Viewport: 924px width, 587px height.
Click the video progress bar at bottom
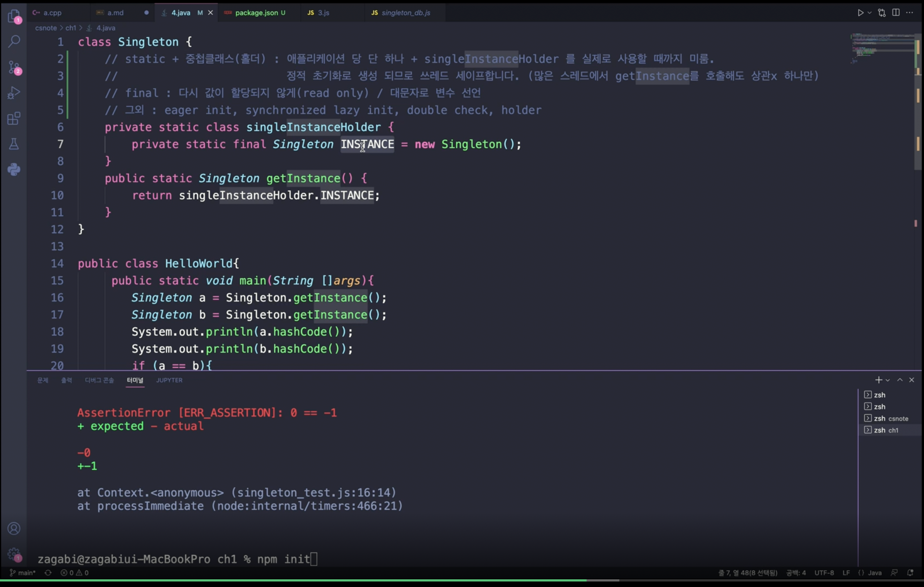tap(462, 580)
